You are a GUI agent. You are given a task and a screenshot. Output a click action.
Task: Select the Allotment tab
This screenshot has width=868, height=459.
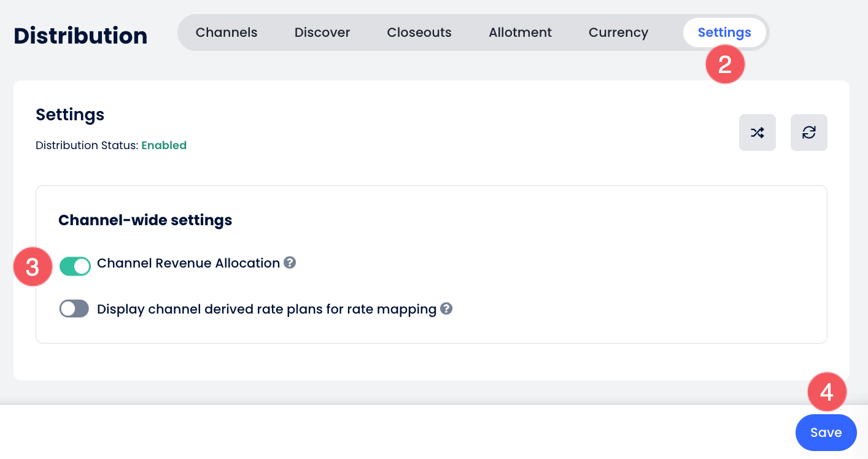click(520, 33)
